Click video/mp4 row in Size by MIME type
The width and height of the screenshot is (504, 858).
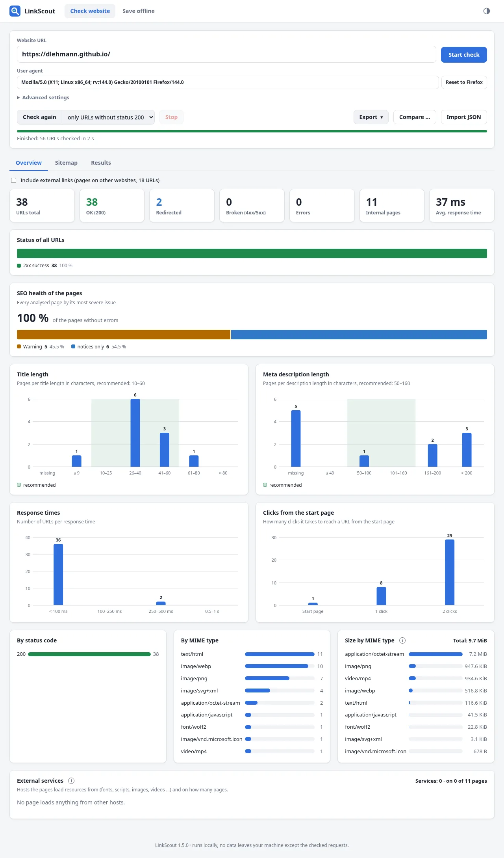pos(416,679)
